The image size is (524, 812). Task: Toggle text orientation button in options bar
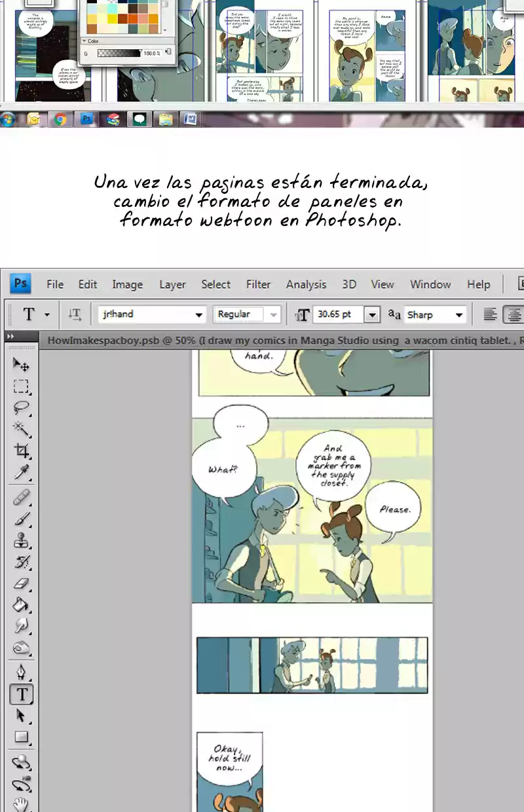[75, 315]
